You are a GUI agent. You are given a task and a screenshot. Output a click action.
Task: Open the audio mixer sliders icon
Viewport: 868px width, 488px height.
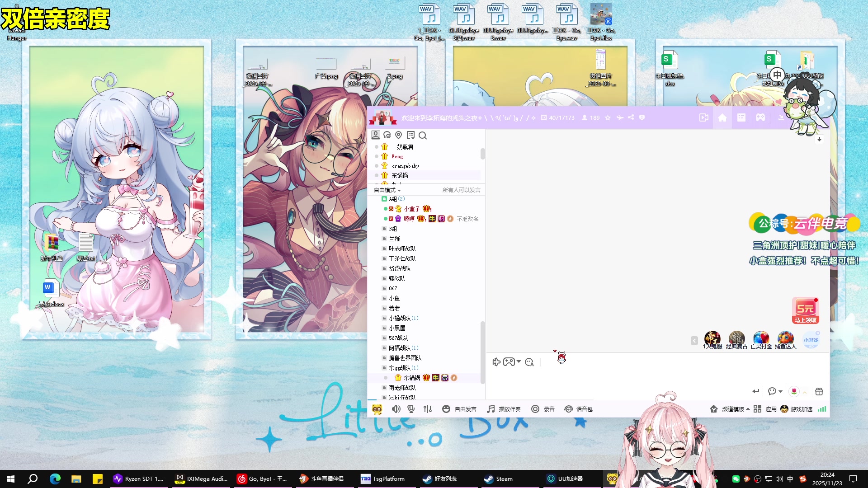coord(427,409)
